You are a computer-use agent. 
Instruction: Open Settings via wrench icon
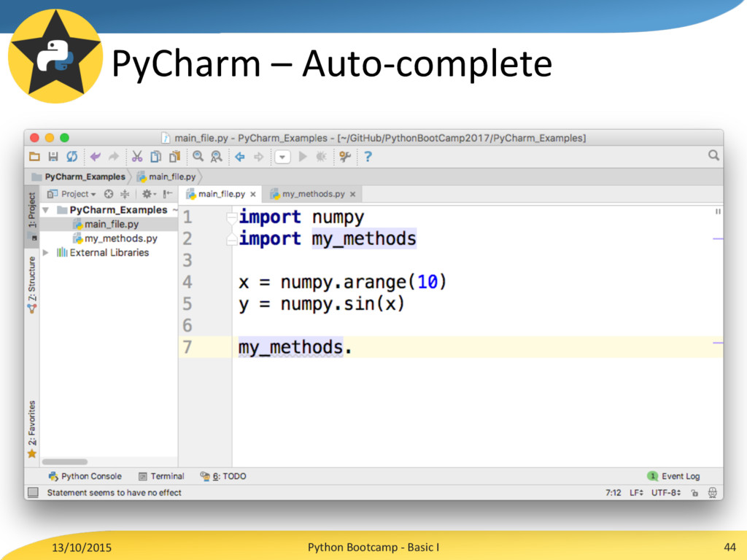(345, 157)
